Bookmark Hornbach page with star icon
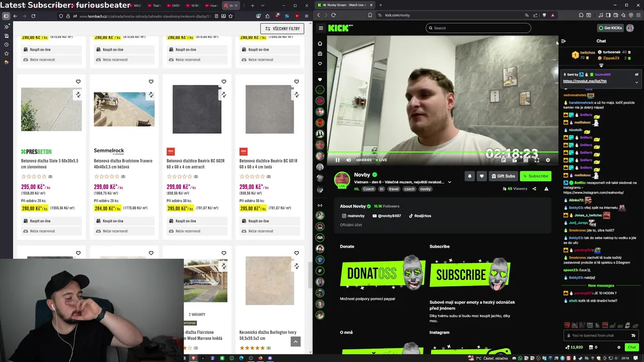The height and width of the screenshot is (362, 644). click(230, 16)
